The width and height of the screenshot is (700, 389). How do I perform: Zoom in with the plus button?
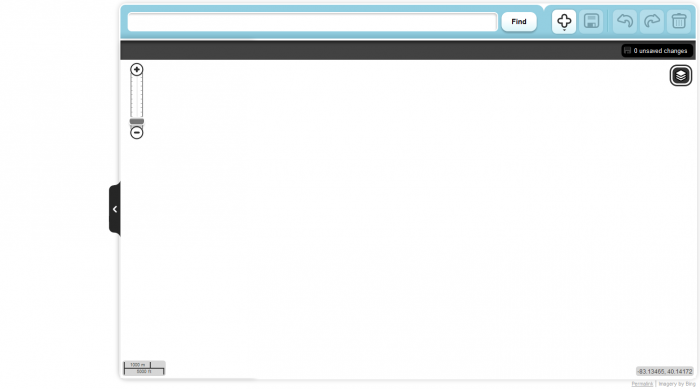137,70
